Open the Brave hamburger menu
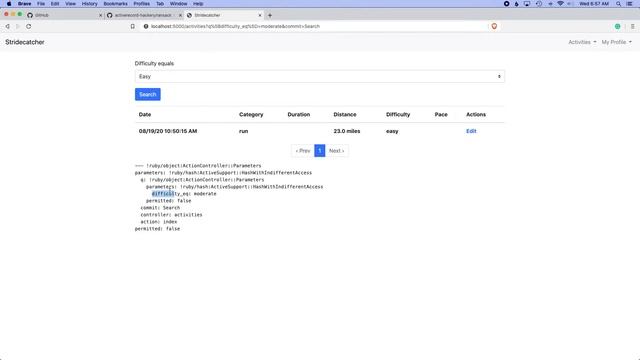Viewport: 640px width, 360px height. pyautogui.click(x=633, y=26)
